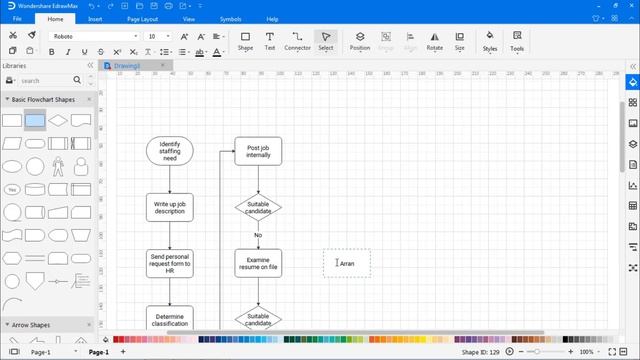The image size is (640, 360).
Task: Click the library search field
Action: tap(46, 80)
